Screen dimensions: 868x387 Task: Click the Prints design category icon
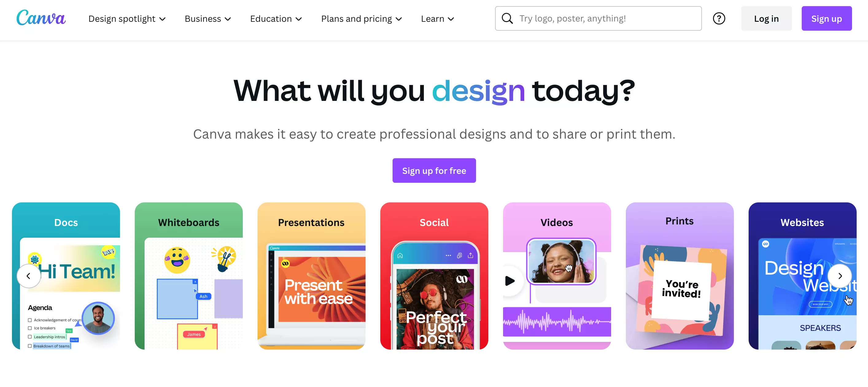pos(680,276)
